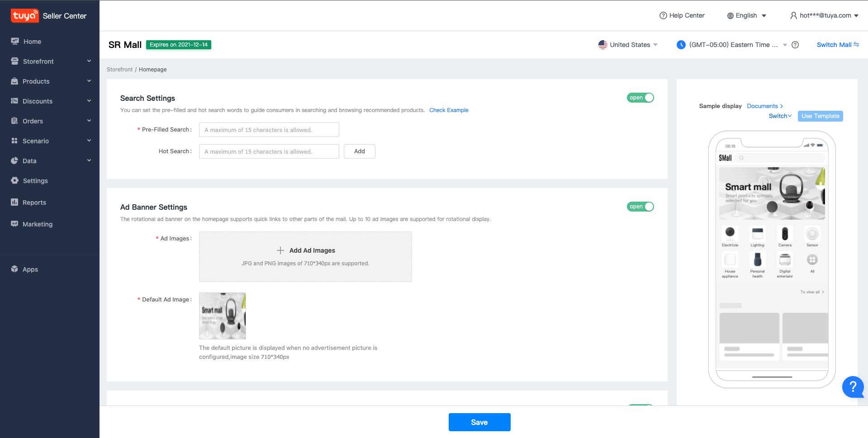Click the Reports chart icon

click(14, 202)
